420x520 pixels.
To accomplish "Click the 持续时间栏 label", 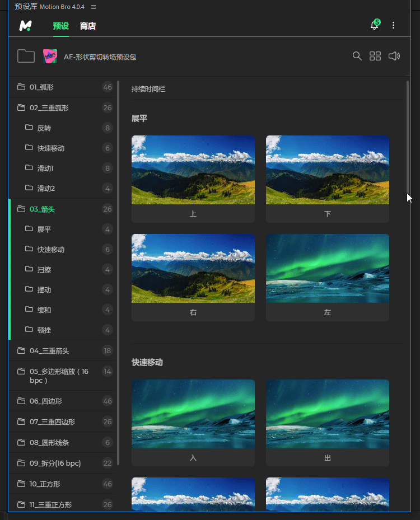I will [148, 89].
